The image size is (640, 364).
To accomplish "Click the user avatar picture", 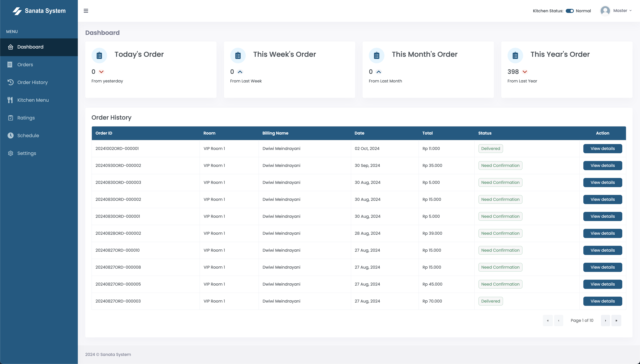I will click(605, 11).
